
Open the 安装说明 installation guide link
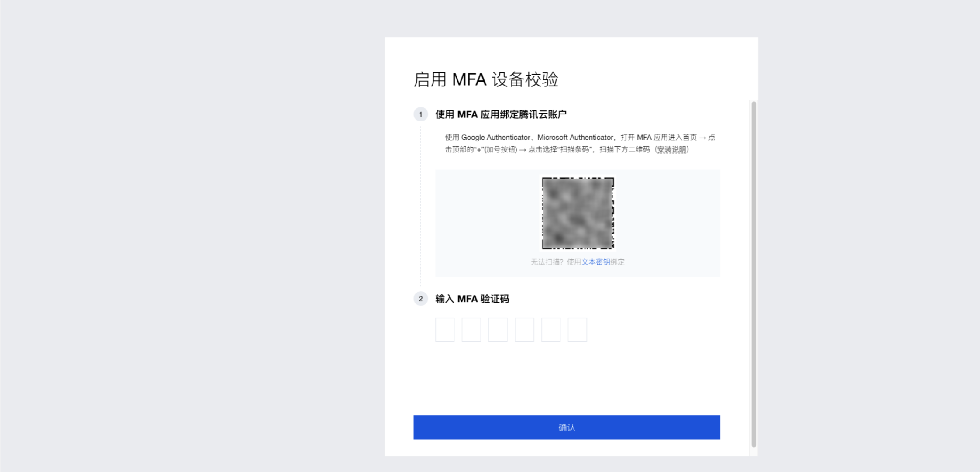[x=672, y=149]
